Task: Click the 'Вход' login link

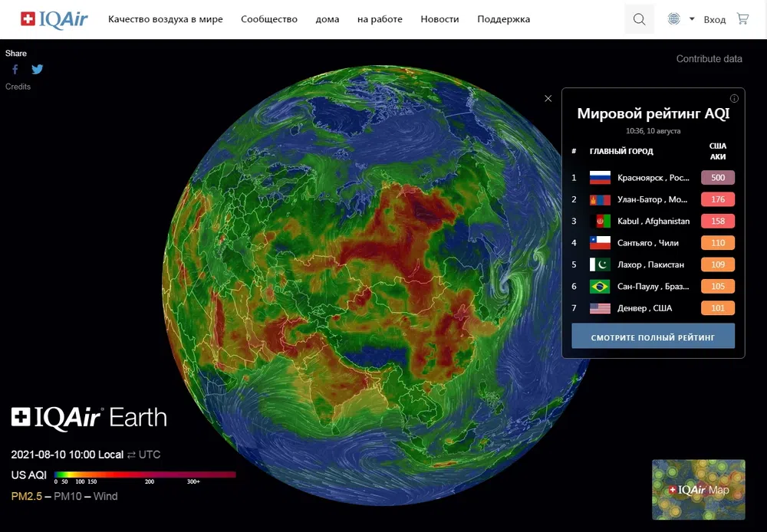Action: tap(714, 20)
